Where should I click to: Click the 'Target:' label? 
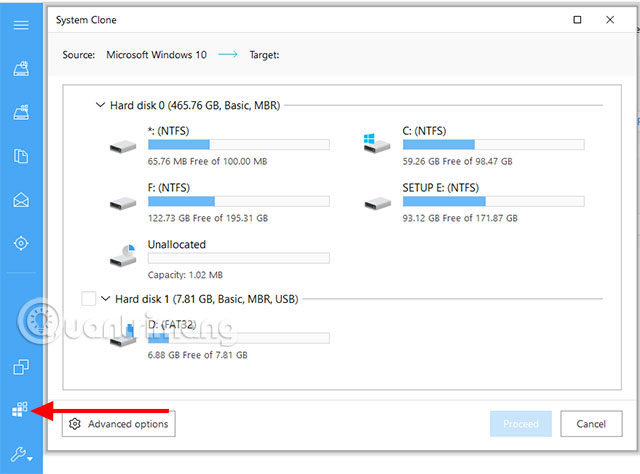tap(264, 55)
